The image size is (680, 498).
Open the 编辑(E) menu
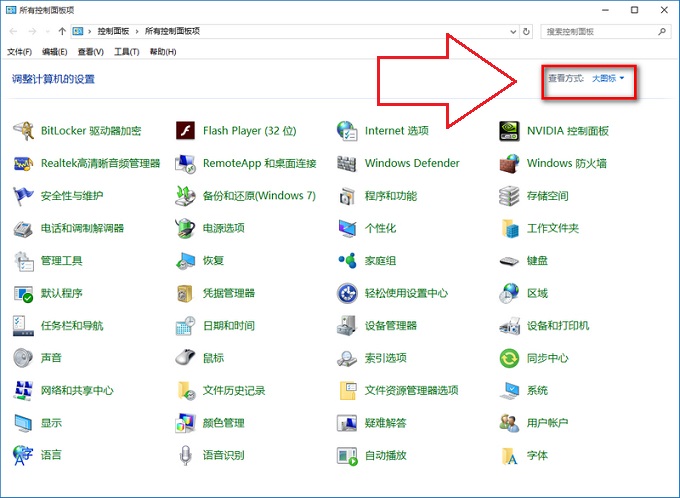click(54, 52)
